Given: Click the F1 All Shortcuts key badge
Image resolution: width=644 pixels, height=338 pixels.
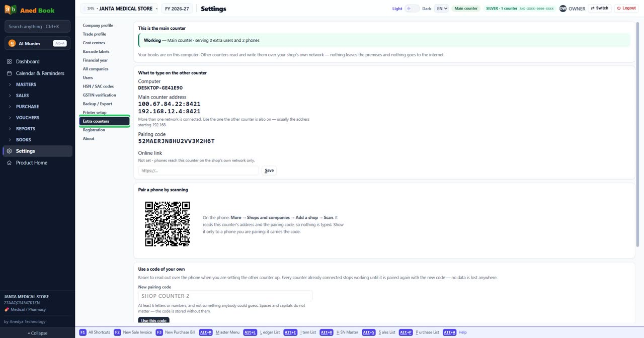Looking at the screenshot, I should [83, 332].
